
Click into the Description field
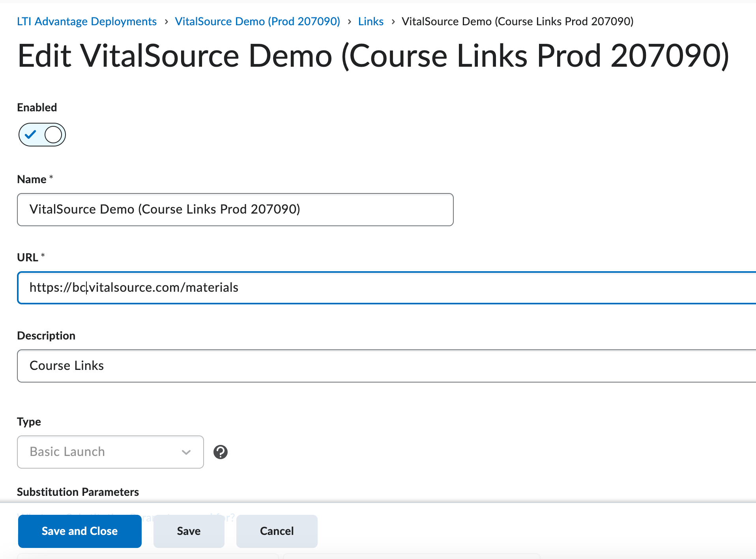(387, 366)
